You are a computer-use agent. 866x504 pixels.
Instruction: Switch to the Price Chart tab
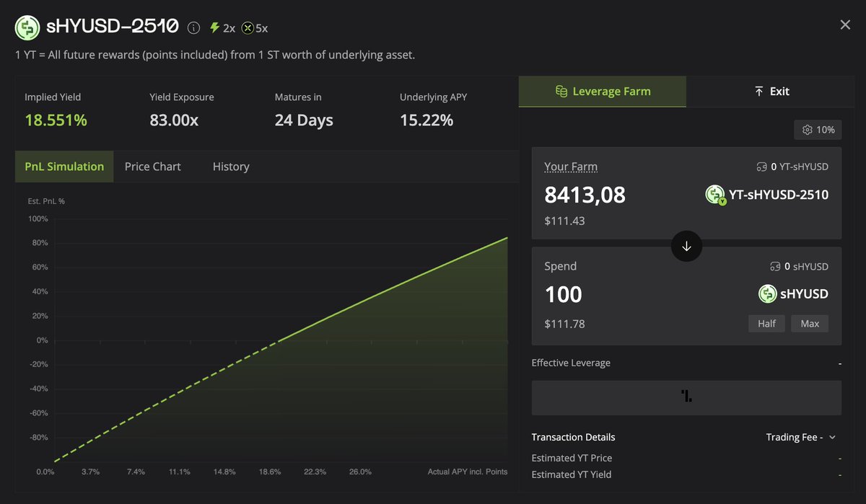(152, 167)
